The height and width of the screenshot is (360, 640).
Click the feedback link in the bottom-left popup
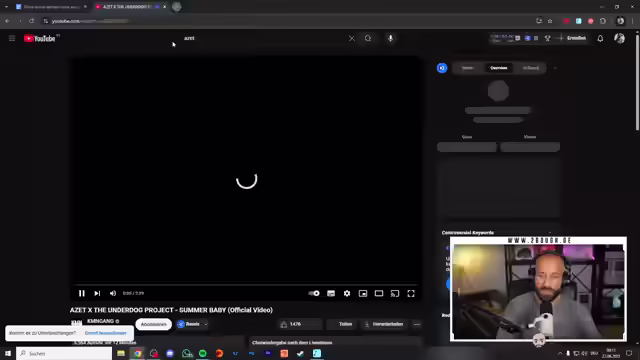point(106,333)
